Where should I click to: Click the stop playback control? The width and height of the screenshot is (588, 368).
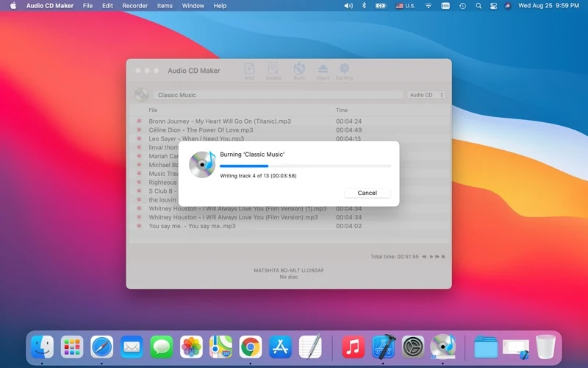click(443, 256)
